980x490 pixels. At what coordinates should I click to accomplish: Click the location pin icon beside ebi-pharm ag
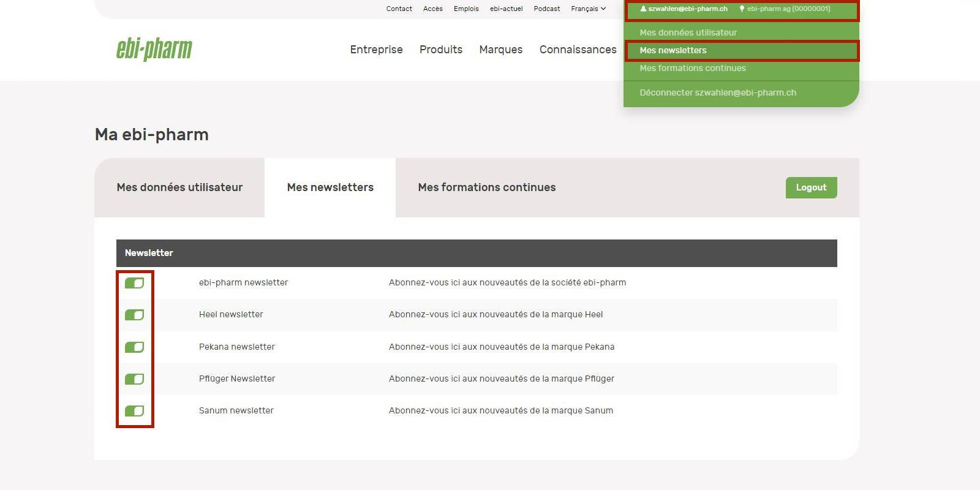point(742,9)
